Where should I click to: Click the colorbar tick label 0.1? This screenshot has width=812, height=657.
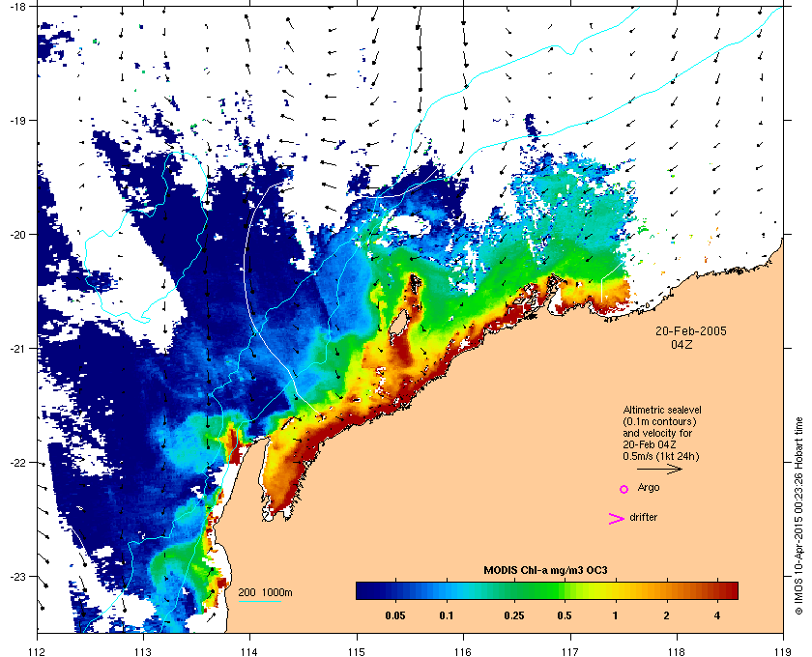(447, 615)
